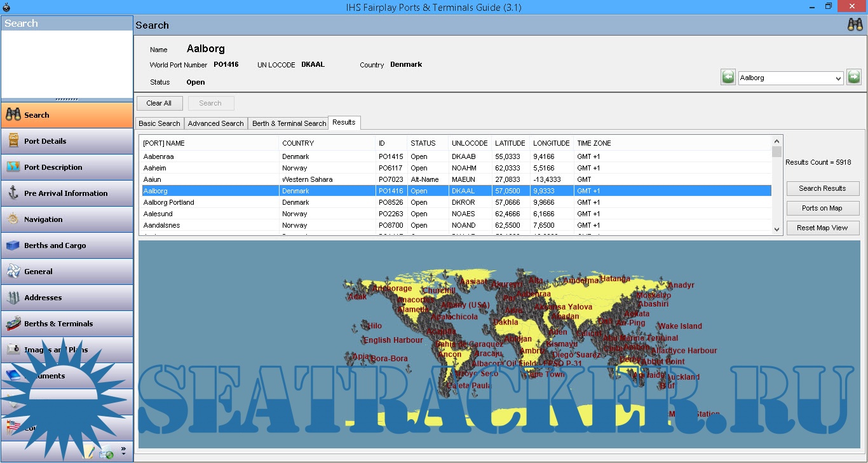Click the green next port arrow
Viewport: 868px width, 463px height.
[854, 78]
